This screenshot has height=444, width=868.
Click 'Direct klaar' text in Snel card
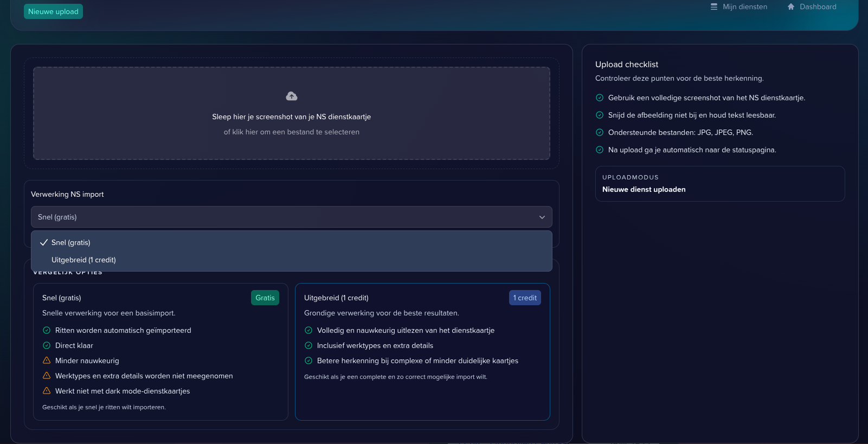click(74, 345)
